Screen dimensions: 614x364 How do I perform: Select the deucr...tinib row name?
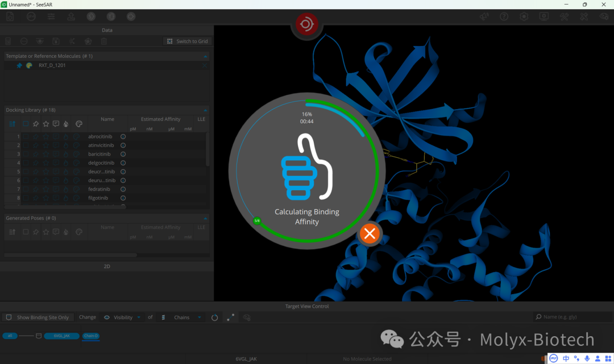click(x=101, y=171)
